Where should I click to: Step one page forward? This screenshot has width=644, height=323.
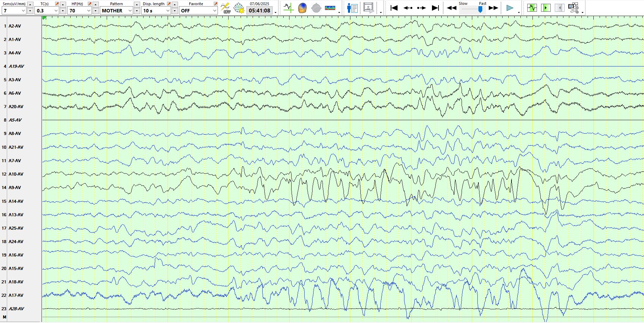click(421, 8)
